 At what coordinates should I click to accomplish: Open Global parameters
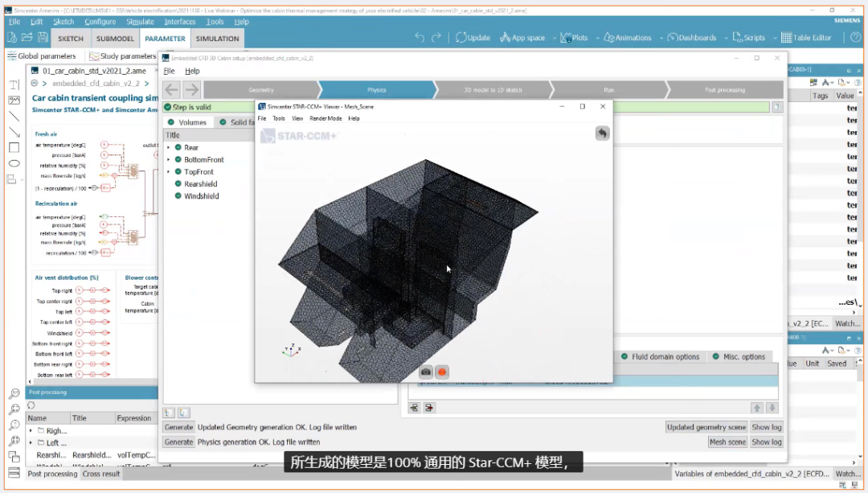[x=42, y=56]
